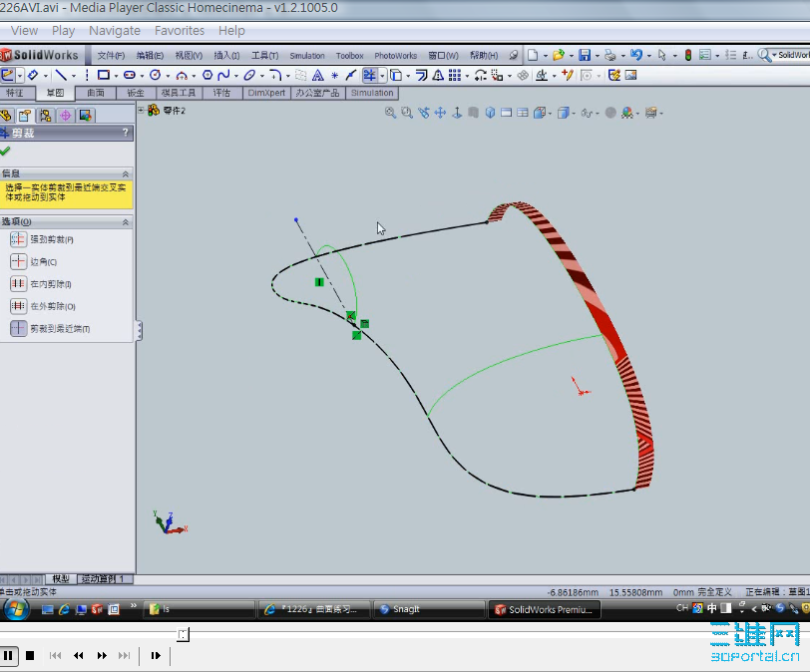Open the ConfigurationManager panel tab
The width and height of the screenshot is (810, 672).
[x=46, y=116]
